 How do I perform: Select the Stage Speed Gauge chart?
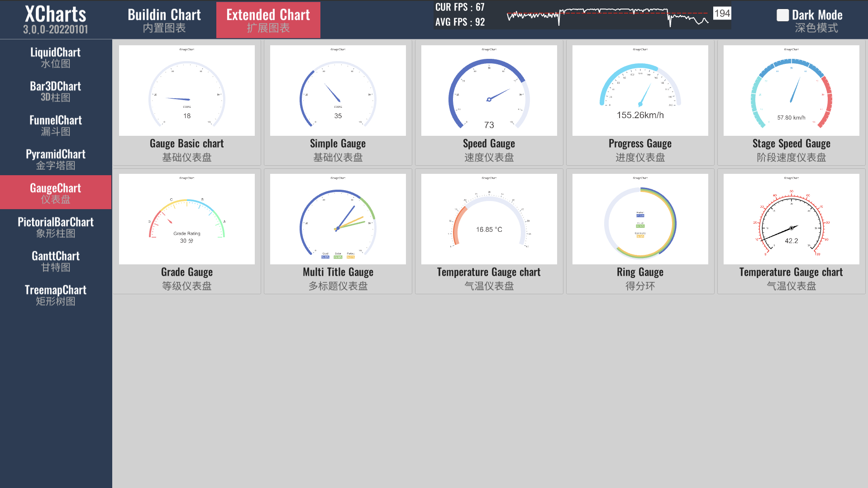[791, 103]
